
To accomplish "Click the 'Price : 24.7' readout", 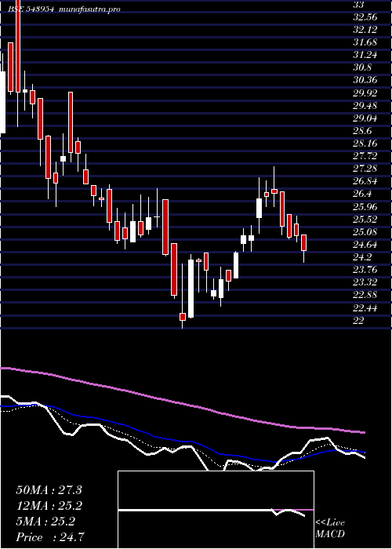I will tap(49, 537).
